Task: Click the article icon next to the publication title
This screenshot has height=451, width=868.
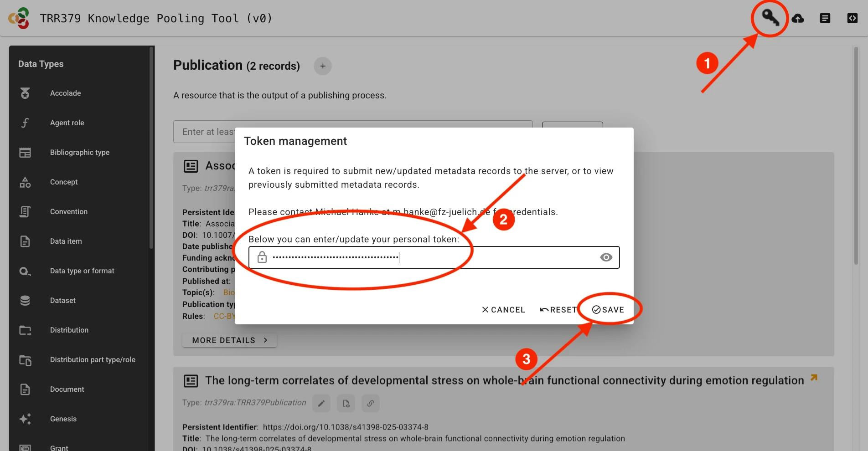Action: coord(191,380)
